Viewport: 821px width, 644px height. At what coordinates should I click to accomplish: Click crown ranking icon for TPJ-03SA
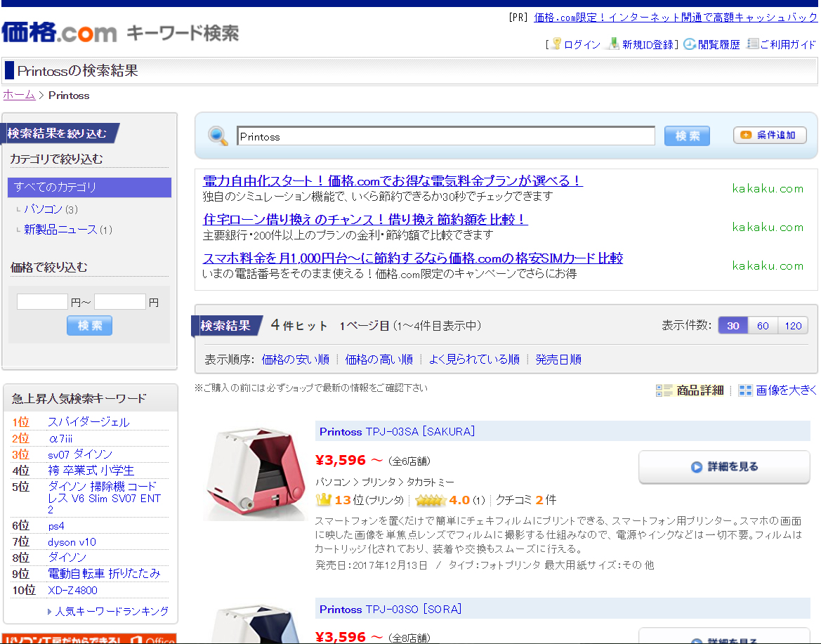point(324,499)
